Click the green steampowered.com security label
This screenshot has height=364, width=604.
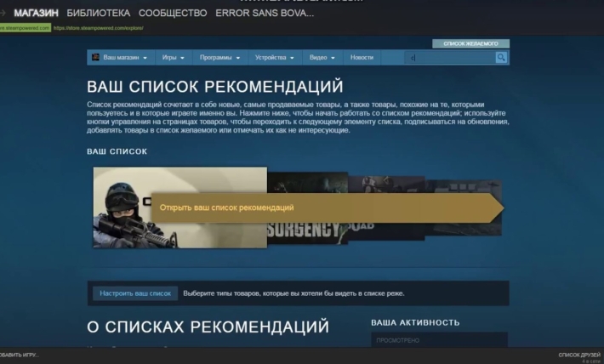coord(25,28)
